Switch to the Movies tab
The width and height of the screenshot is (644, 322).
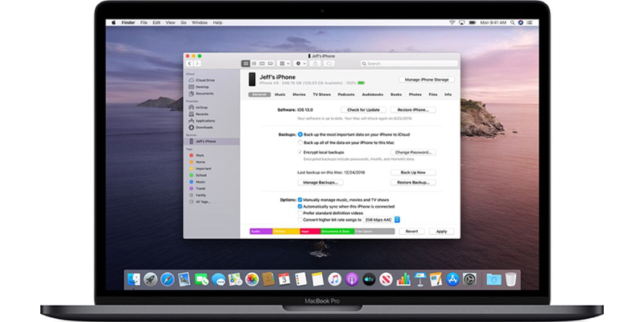coord(299,94)
